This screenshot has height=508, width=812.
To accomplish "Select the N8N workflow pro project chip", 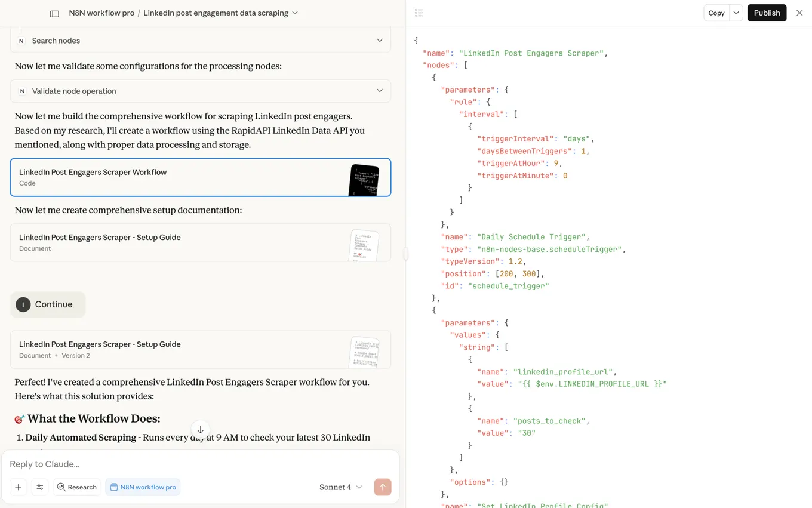I will pyautogui.click(x=143, y=487).
